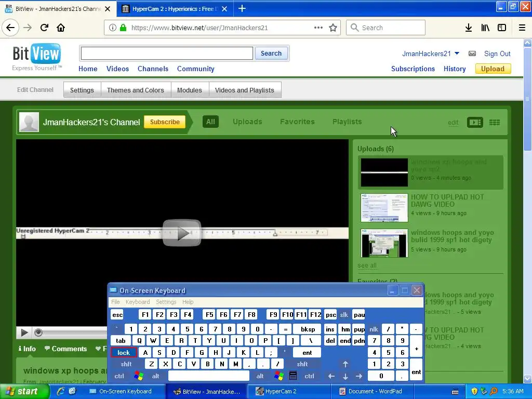Close the HyperCam 2 browser tab

coord(224,9)
